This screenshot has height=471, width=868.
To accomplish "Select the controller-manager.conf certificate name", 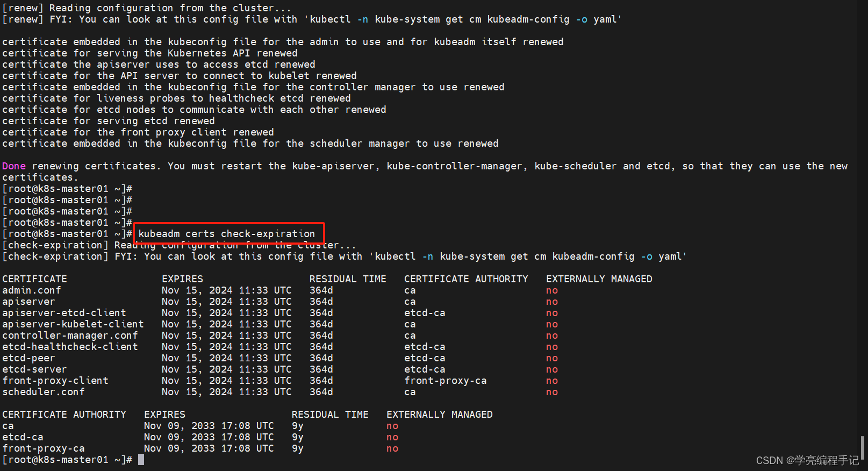I will 70,336.
